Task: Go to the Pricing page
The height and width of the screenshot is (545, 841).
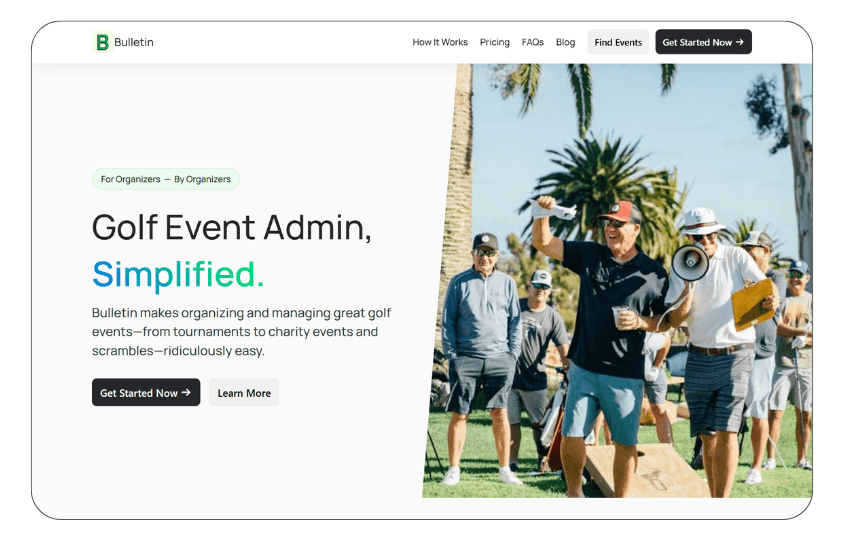Action: point(495,42)
